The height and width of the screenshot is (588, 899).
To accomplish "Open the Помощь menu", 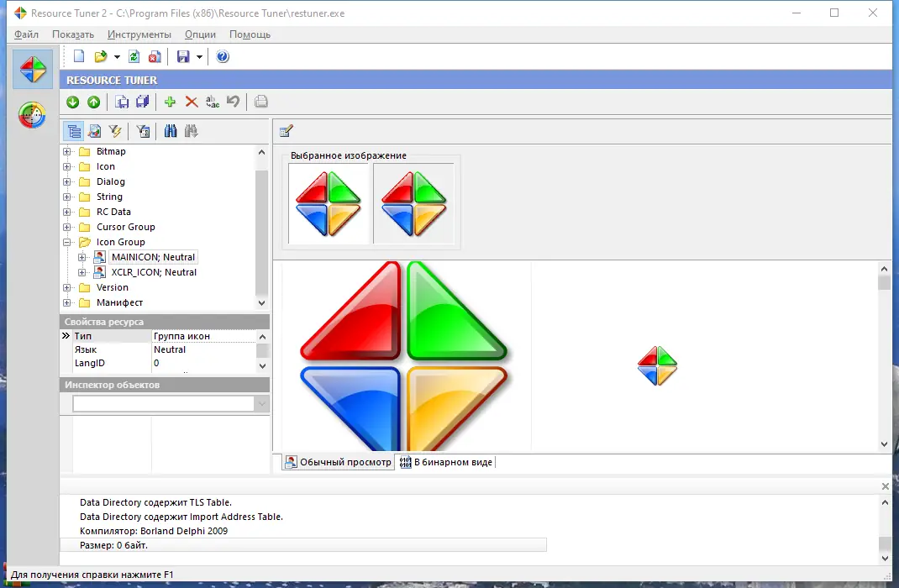I will click(250, 34).
